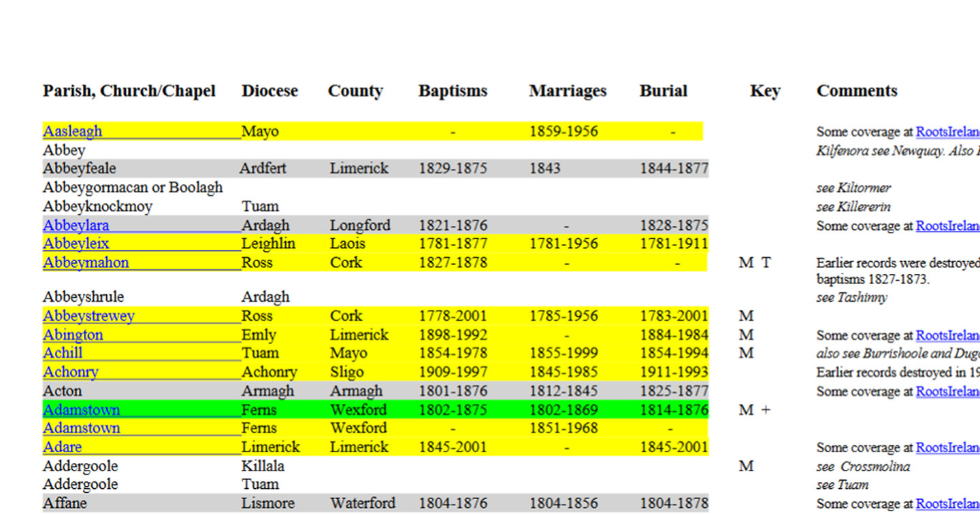Screen dimensions: 980x514
Task: Select the County column header
Action: point(355,91)
